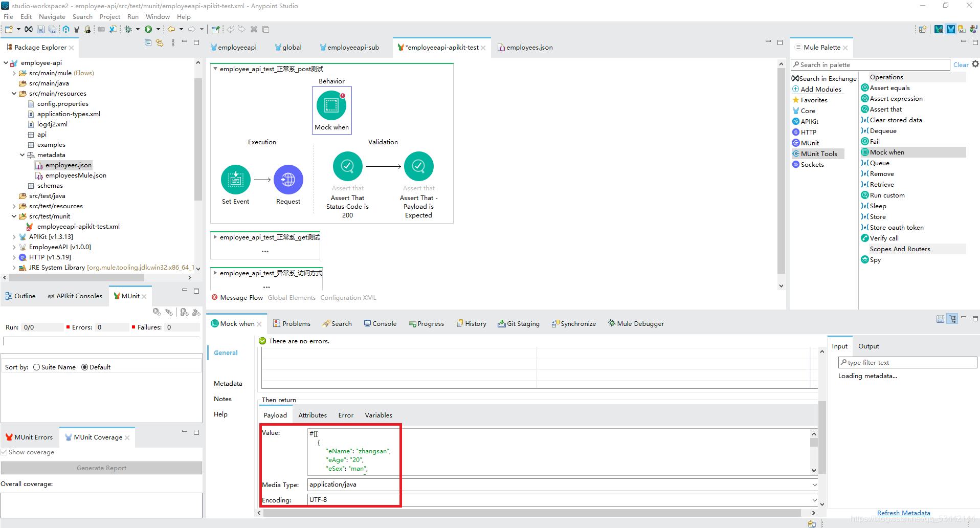980x528 pixels.
Task: Switch to the employees.json editor tab
Action: [525, 47]
